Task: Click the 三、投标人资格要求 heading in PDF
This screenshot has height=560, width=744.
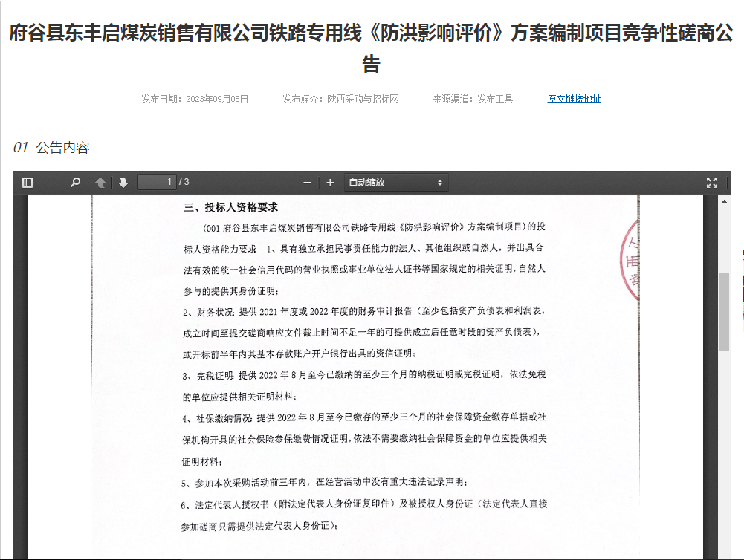Action: click(230, 207)
